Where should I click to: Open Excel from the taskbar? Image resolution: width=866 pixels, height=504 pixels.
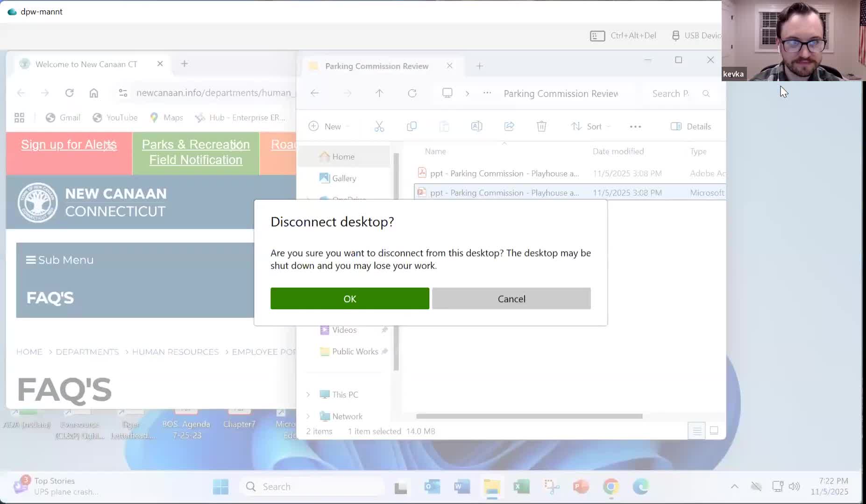[x=521, y=487]
